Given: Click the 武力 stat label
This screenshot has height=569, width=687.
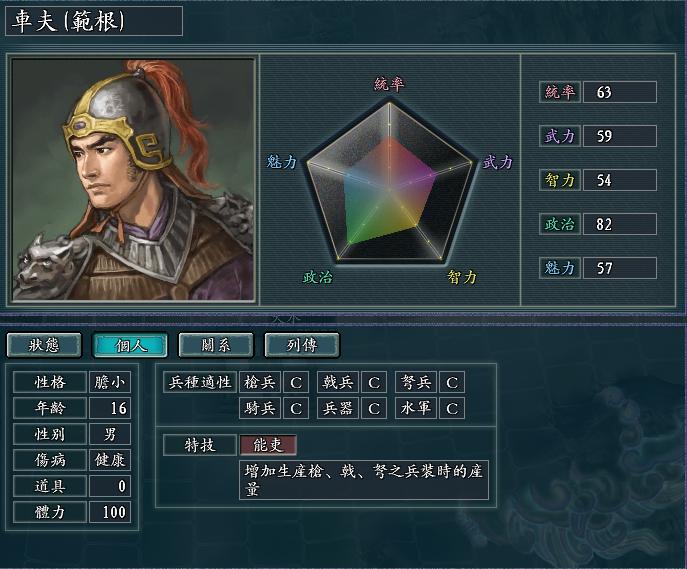Looking at the screenshot, I should [x=560, y=136].
